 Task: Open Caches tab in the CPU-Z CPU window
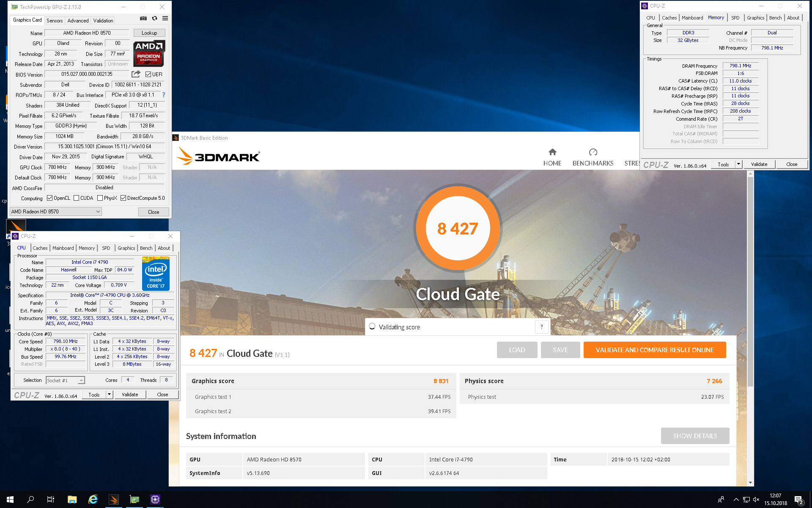point(40,248)
